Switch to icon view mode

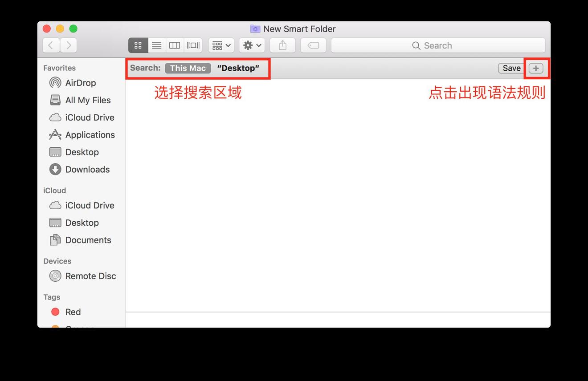(138, 45)
